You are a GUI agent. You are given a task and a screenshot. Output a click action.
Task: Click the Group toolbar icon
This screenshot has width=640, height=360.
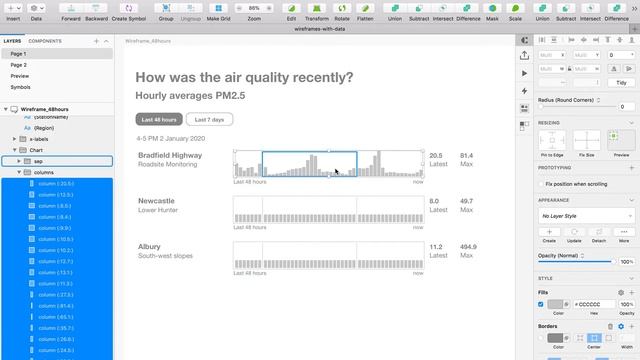click(166, 8)
